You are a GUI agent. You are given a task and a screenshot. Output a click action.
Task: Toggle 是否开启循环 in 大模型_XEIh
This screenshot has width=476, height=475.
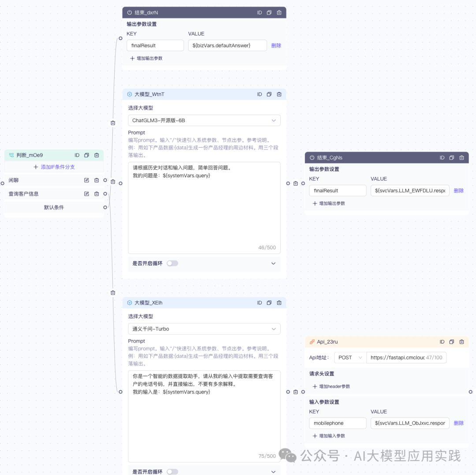click(x=172, y=471)
